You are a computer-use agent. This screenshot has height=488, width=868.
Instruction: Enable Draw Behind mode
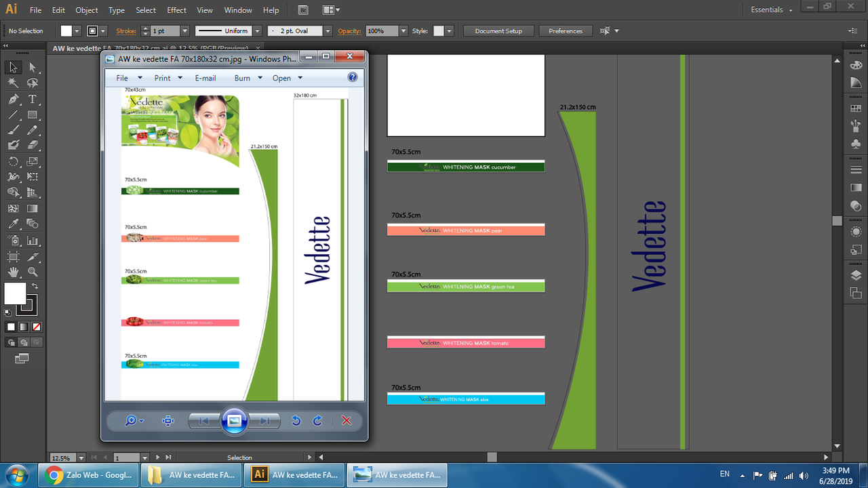[24, 342]
